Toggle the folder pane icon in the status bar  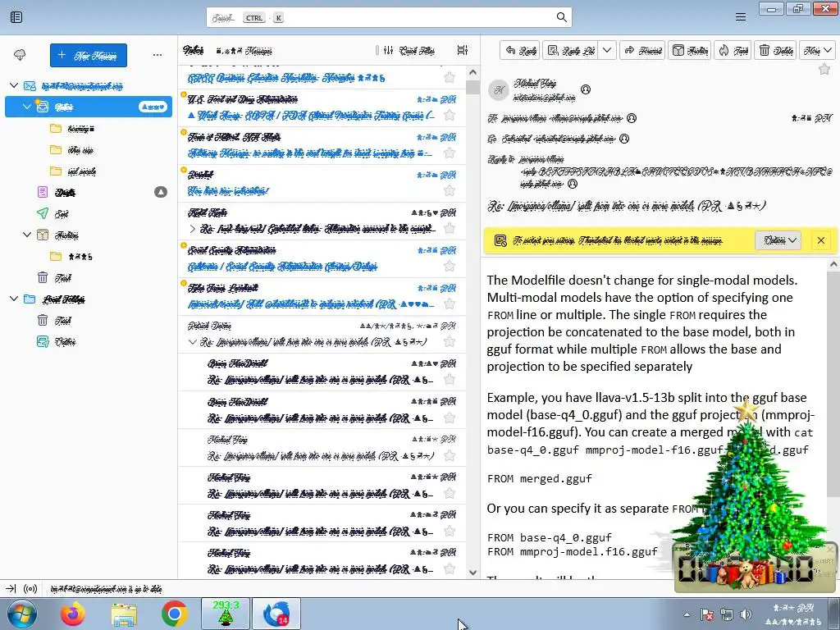11,589
